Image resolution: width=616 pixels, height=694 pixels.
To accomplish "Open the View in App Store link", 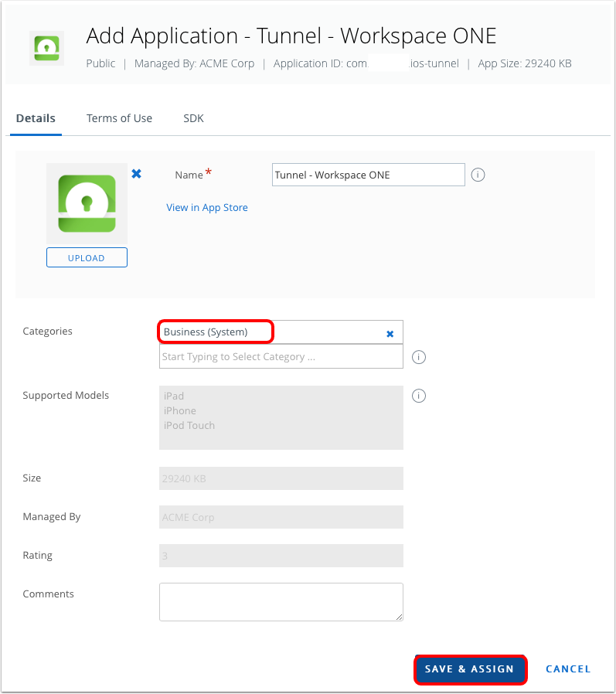I will click(207, 207).
